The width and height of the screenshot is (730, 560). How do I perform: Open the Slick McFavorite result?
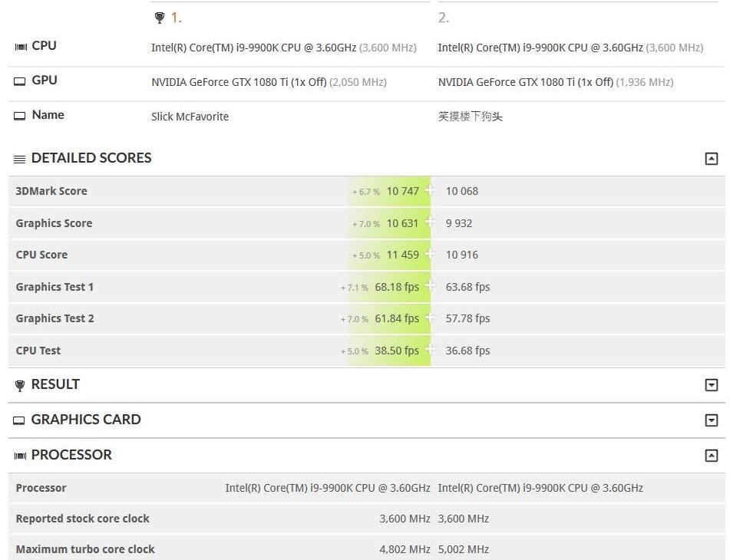click(x=190, y=117)
